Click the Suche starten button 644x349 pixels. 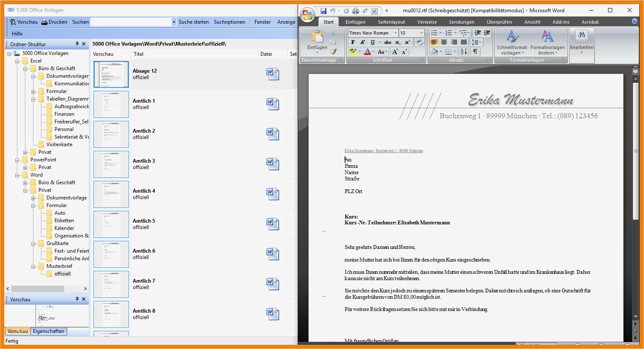[x=194, y=22]
